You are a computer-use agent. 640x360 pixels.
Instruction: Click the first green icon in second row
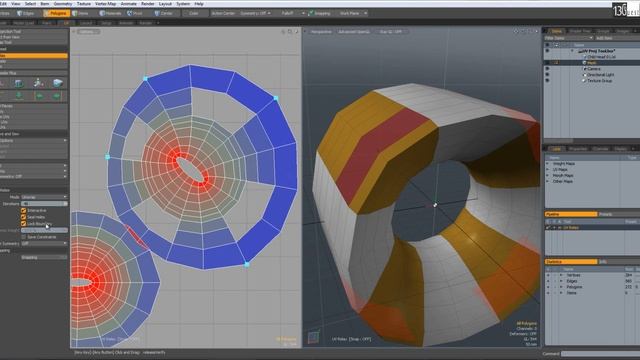pyautogui.click(x=19, y=96)
